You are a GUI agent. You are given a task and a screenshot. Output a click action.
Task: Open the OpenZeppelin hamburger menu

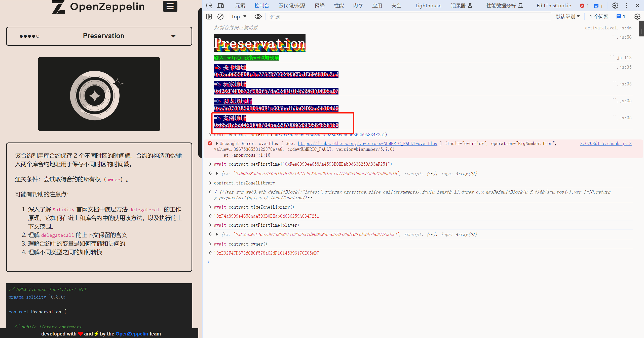(170, 6)
